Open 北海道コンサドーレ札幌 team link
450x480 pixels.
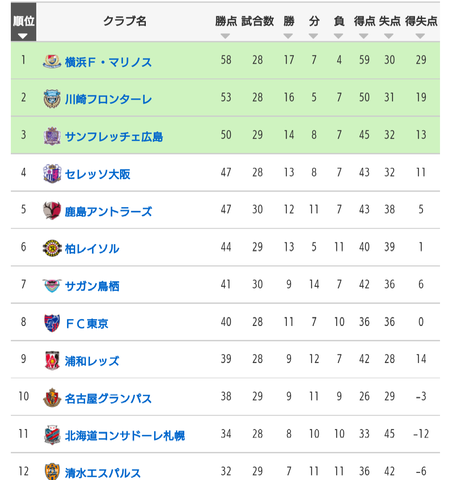click(x=125, y=436)
